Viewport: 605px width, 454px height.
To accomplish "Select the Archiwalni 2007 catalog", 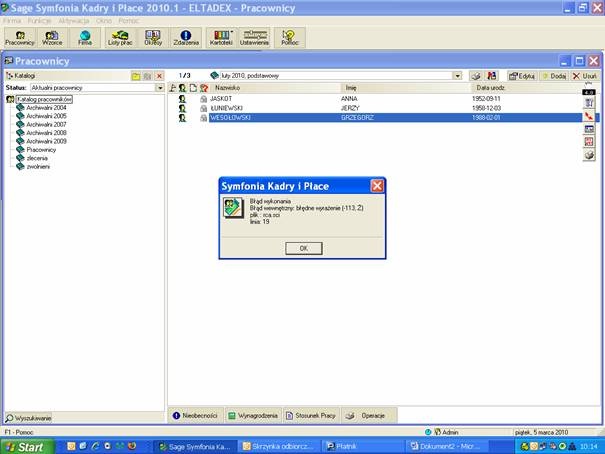I will coord(46,124).
